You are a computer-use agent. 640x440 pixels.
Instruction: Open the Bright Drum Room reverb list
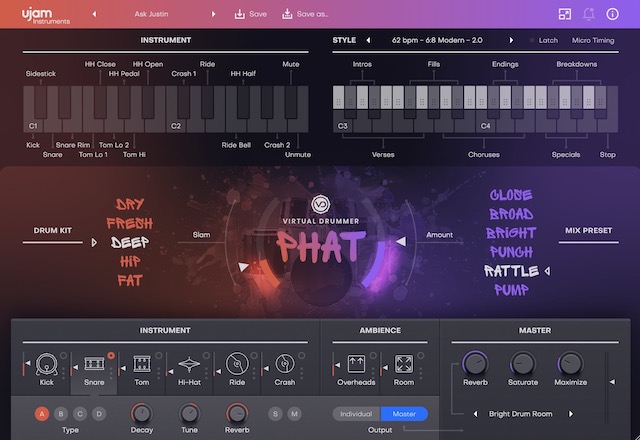[522, 413]
